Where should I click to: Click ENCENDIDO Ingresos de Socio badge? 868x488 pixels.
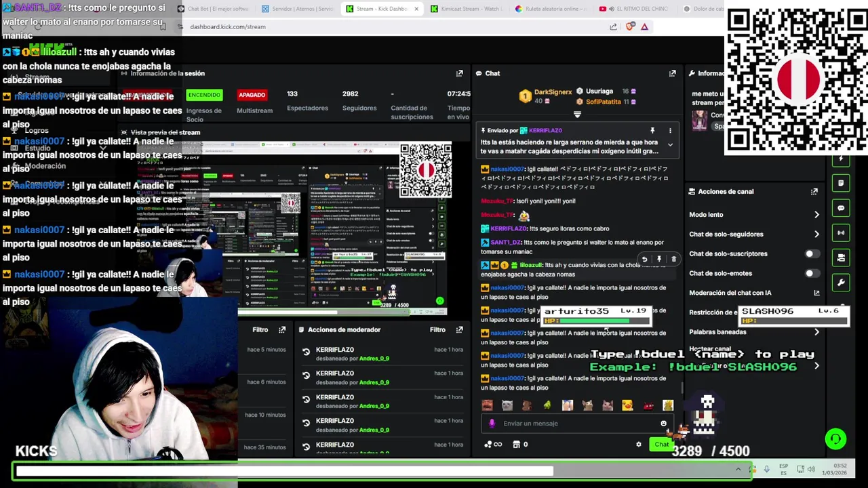204,95
